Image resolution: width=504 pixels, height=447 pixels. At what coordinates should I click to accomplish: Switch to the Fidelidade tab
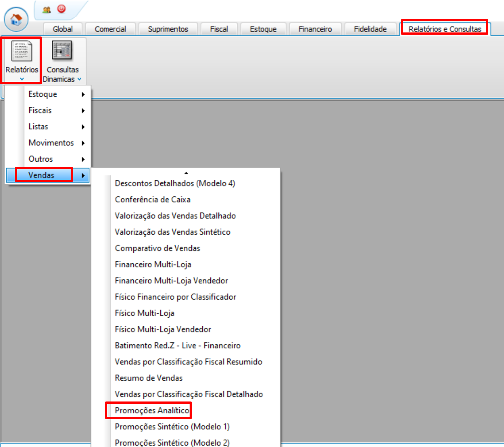click(370, 29)
